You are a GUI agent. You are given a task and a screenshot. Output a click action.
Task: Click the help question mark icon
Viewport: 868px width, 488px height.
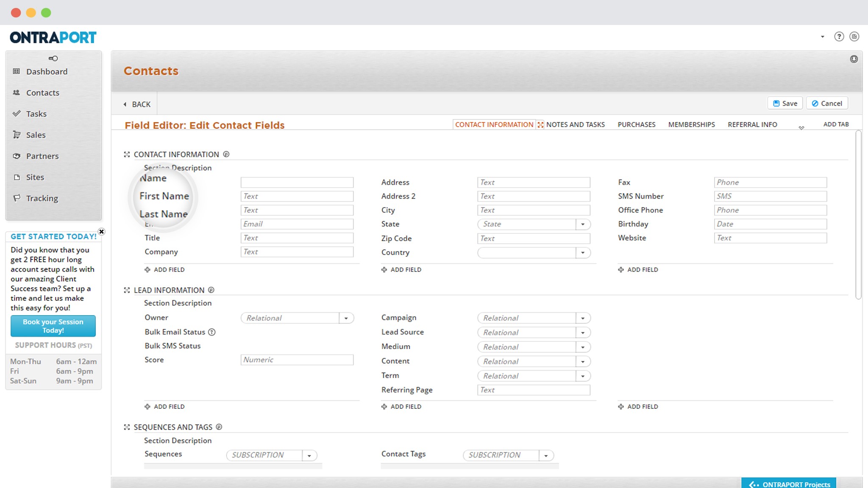[x=839, y=37]
